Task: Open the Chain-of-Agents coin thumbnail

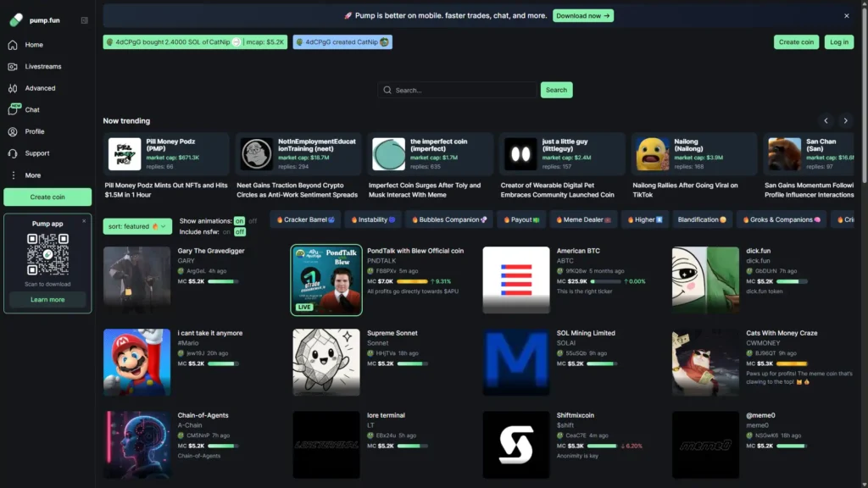Action: point(136,445)
